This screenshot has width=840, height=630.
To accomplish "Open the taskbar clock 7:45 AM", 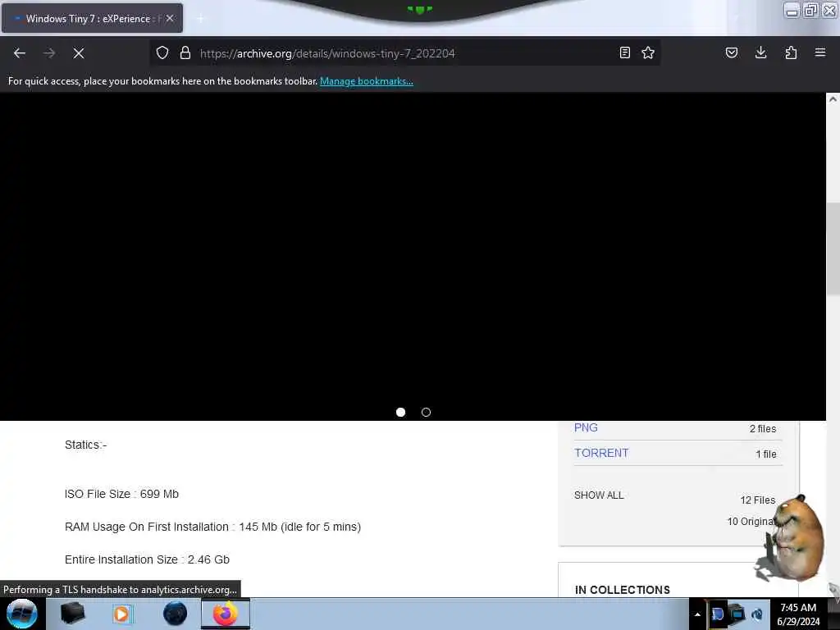I will (798, 614).
